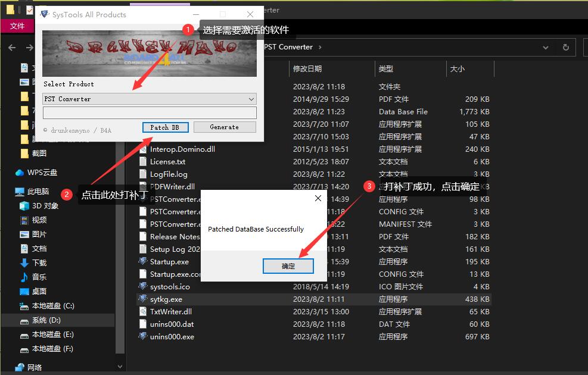The height and width of the screenshot is (375, 588).
Task: Refresh the Explorer folder view
Action: pos(565,47)
